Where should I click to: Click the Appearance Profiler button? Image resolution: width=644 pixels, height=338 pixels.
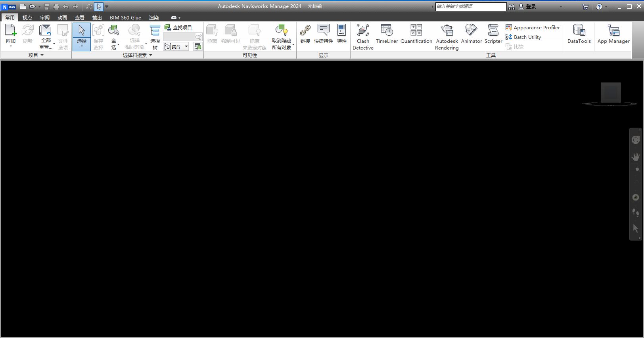click(x=533, y=27)
